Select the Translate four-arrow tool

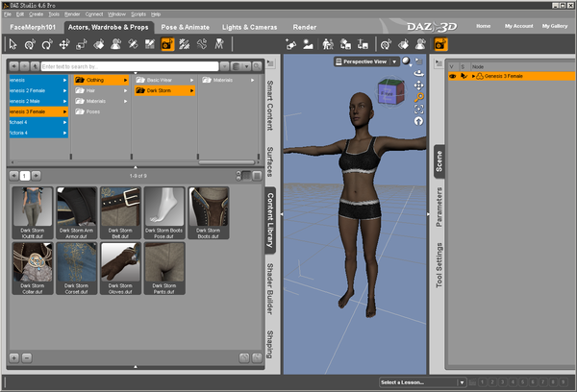[x=64, y=44]
